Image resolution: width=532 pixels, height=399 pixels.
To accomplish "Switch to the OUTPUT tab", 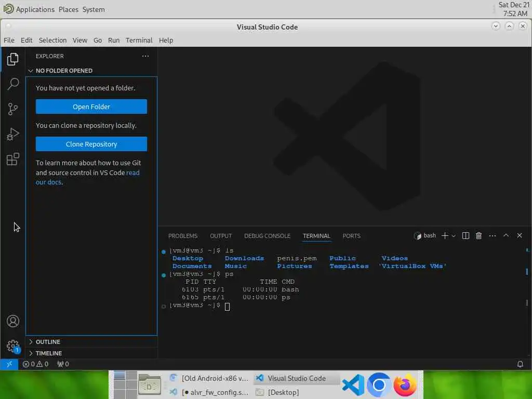I will coord(221,236).
